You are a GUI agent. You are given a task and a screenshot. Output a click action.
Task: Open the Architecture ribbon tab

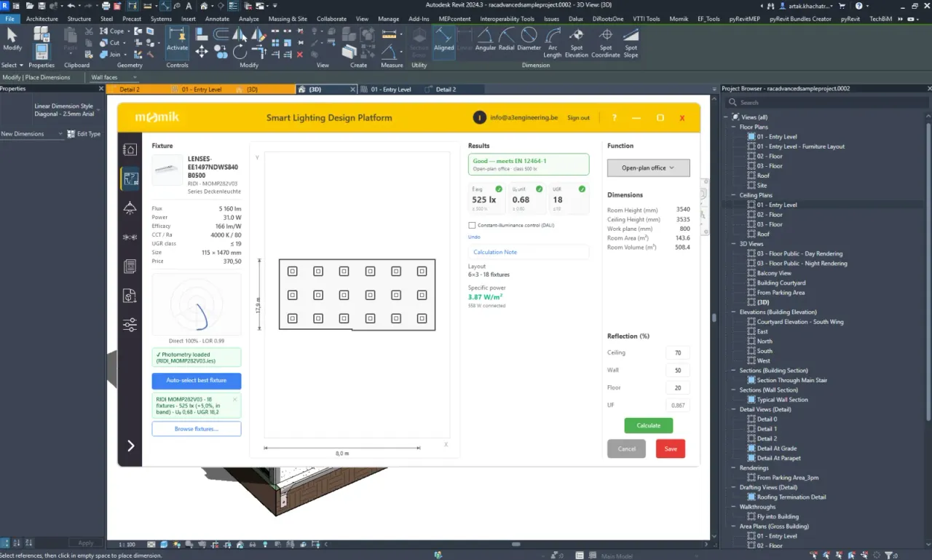(43, 19)
